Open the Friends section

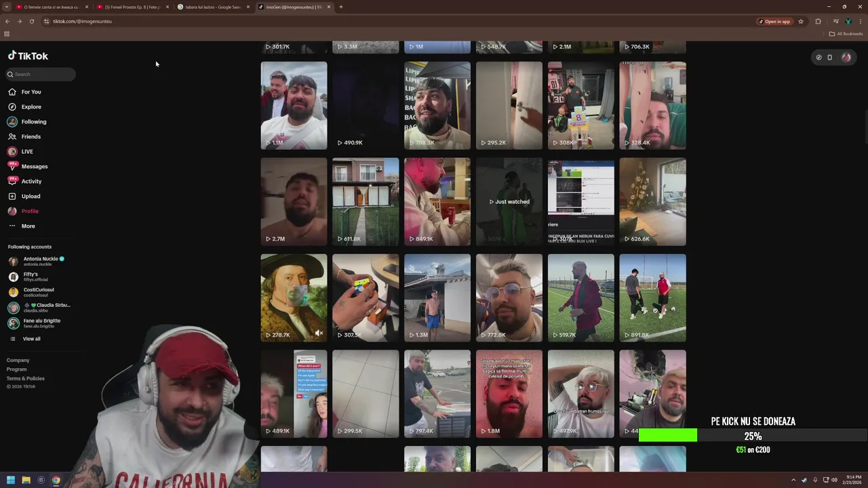[25, 136]
